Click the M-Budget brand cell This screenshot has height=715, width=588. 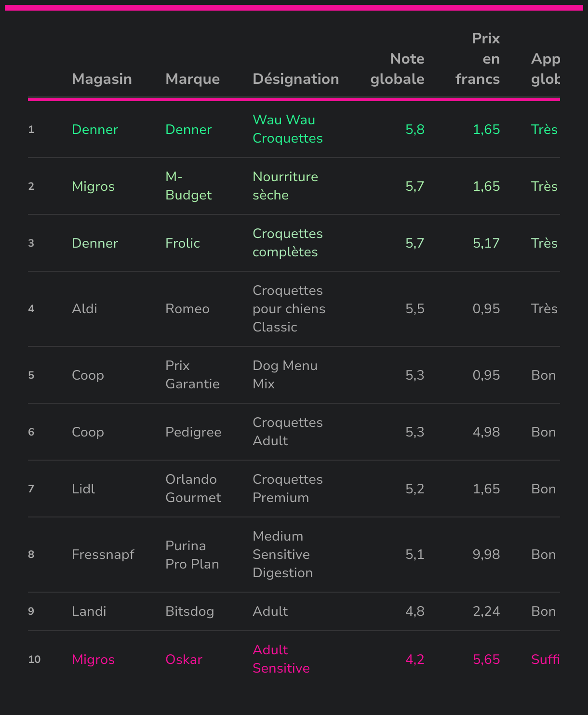coord(188,186)
